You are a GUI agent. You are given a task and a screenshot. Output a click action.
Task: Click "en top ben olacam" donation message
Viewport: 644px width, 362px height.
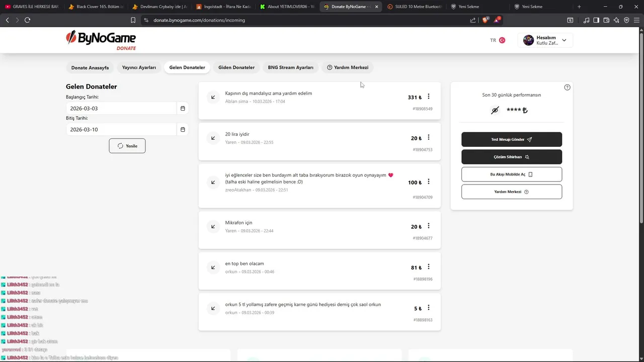click(x=245, y=264)
